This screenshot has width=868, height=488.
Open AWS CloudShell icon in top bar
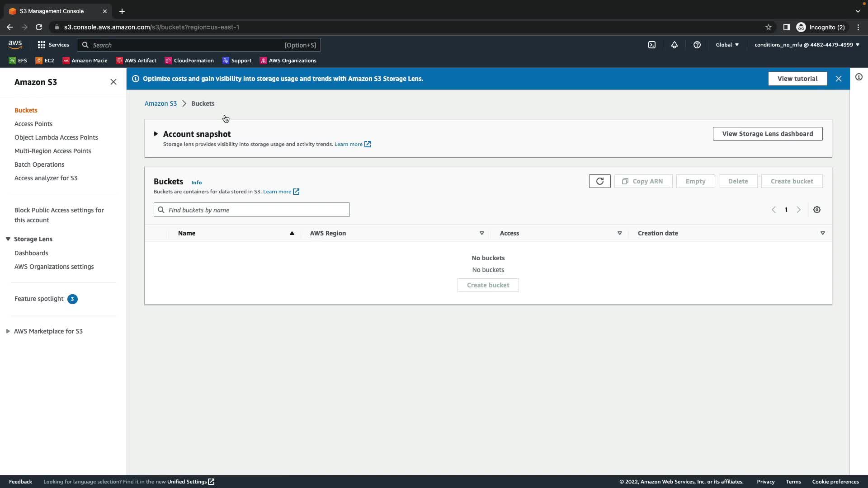(652, 45)
